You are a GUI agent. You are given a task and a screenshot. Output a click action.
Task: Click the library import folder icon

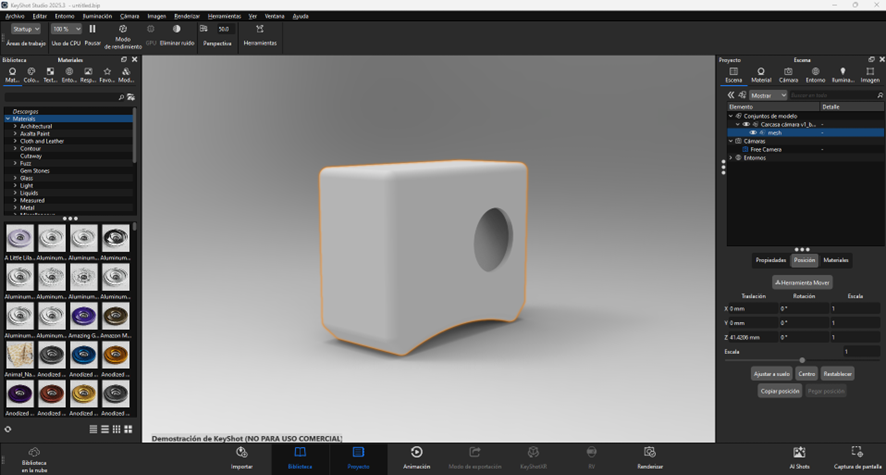pos(131,97)
